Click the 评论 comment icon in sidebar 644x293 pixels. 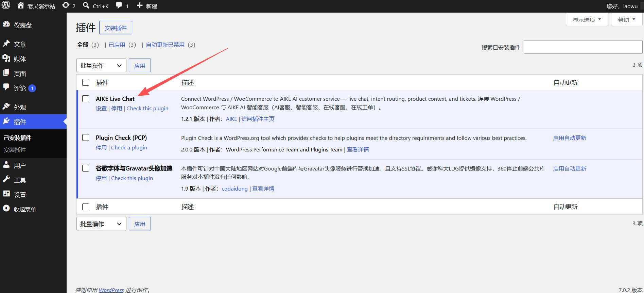point(6,87)
